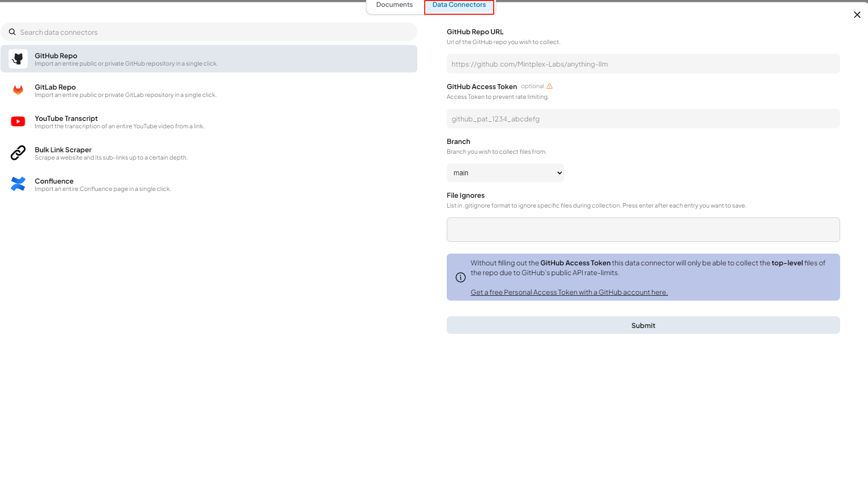Click the 'GitHub Repo URL' field label
This screenshot has height=495, width=868.
click(475, 32)
